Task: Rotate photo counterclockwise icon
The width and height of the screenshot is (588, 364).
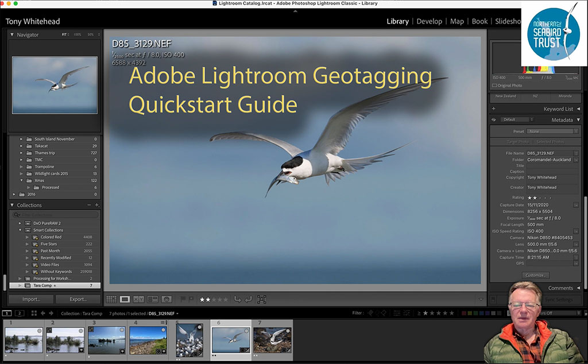Action: tap(237, 299)
